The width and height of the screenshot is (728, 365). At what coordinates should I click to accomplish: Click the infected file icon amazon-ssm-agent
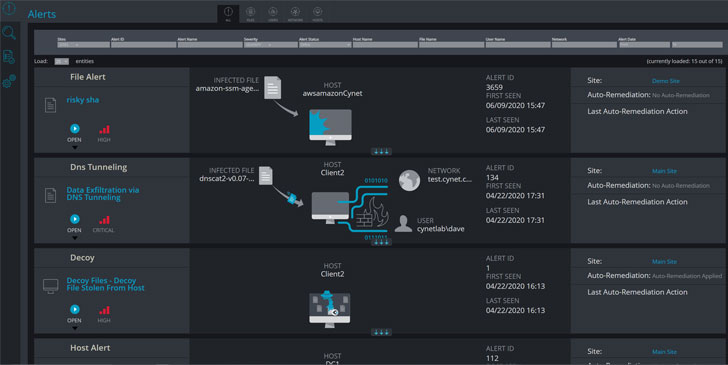[x=273, y=87]
